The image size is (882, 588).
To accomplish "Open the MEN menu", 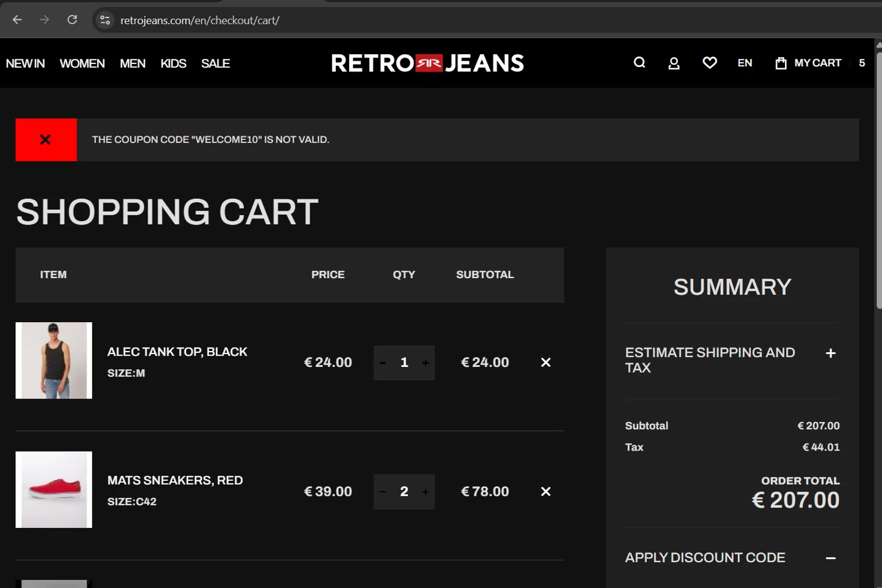I will (133, 64).
